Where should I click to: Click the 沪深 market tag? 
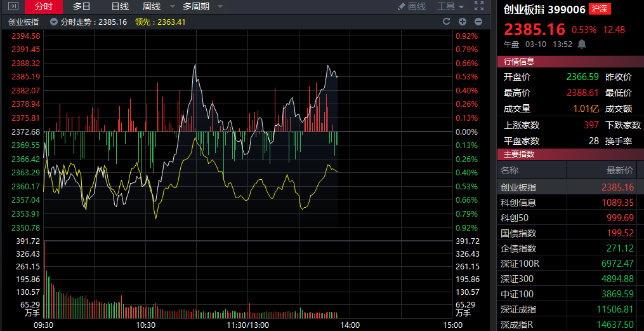click(x=600, y=10)
